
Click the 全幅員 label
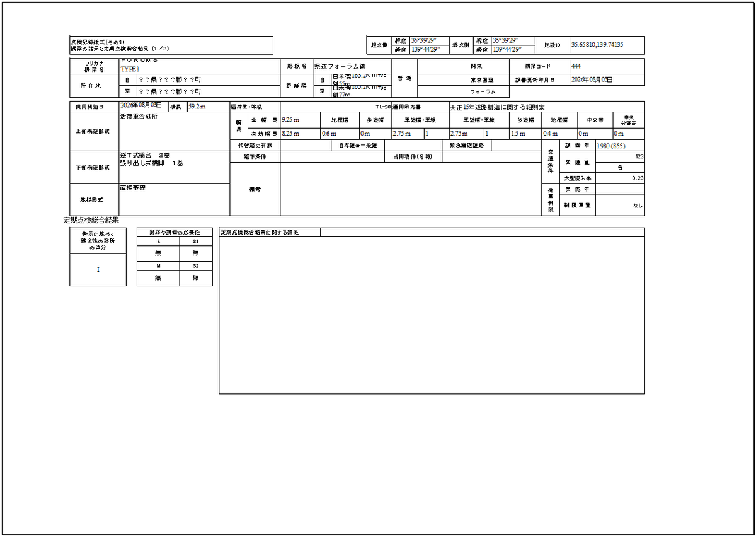click(263, 119)
